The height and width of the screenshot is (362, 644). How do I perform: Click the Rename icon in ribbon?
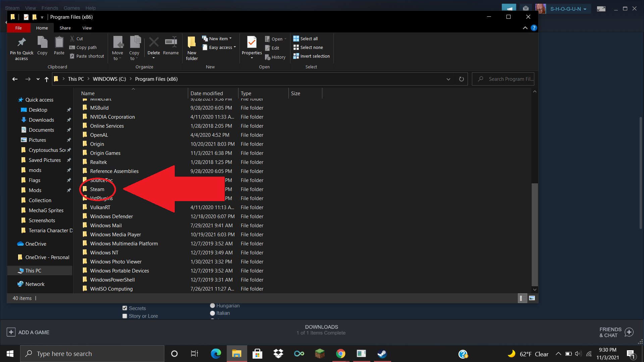(171, 42)
